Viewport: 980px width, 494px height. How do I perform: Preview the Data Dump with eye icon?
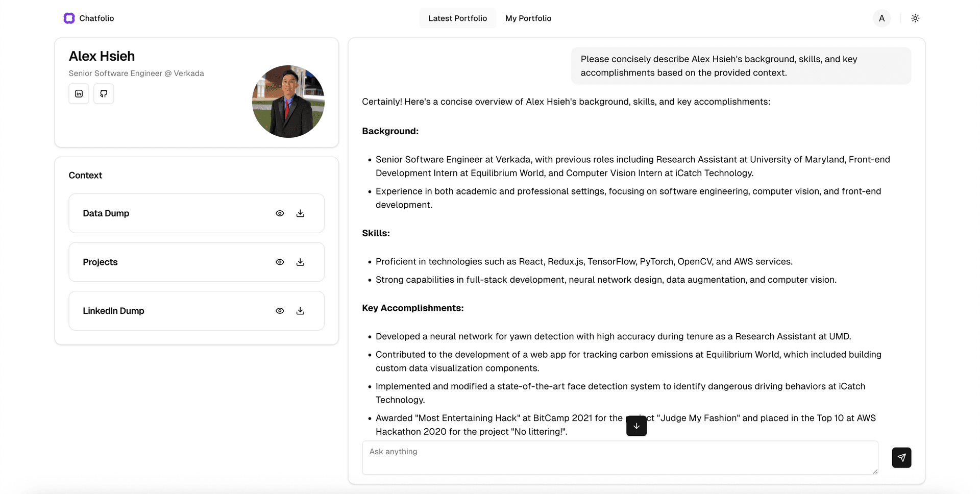point(280,213)
